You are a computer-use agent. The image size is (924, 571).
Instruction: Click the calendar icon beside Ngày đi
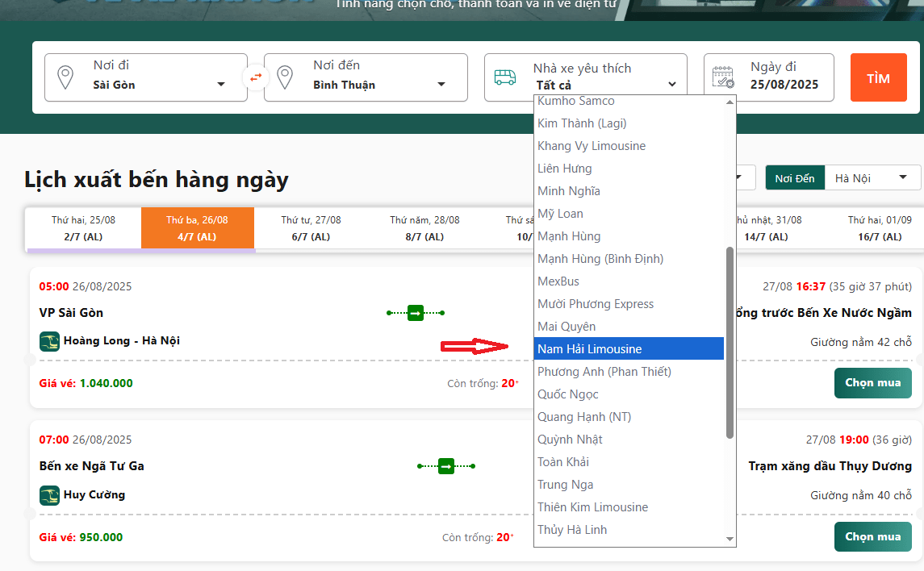(723, 77)
